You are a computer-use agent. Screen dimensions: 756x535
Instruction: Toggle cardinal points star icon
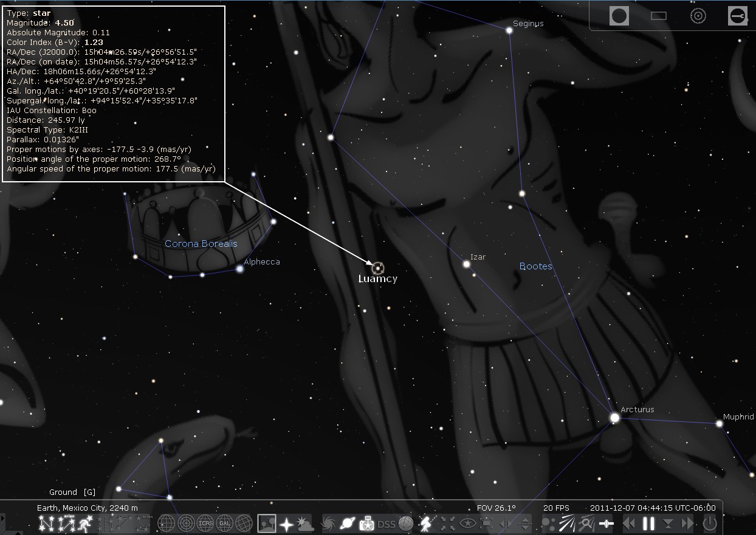286,523
